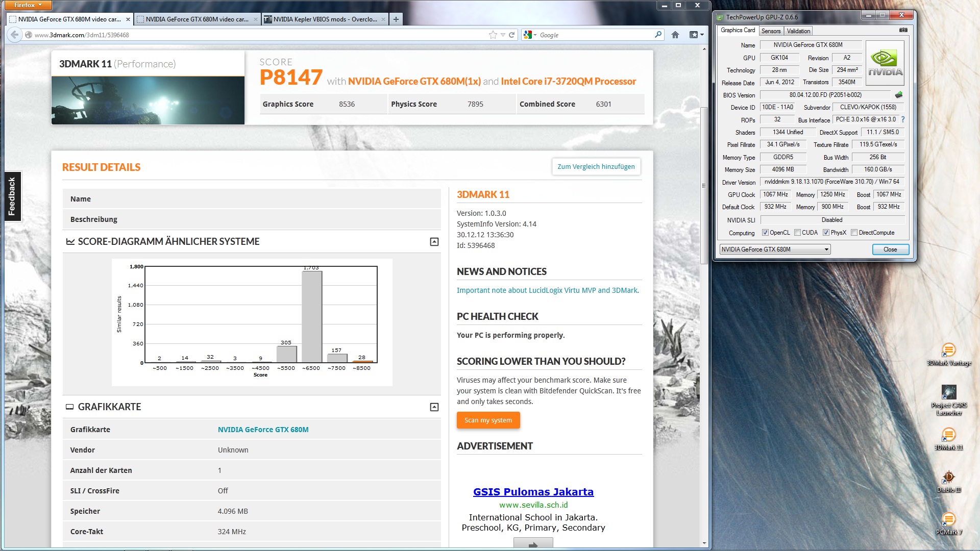Show URL history dropdown arrow
The image size is (980, 551).
click(503, 35)
